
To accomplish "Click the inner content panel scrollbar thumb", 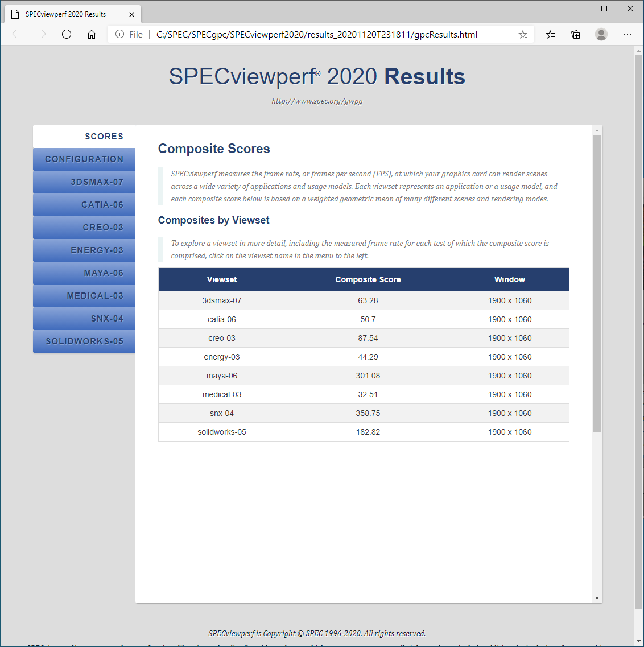I will click(597, 283).
